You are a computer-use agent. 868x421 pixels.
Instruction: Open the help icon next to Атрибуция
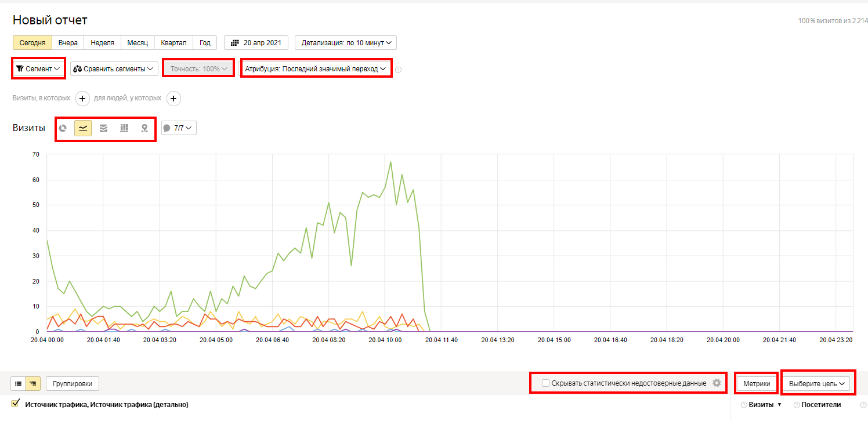[398, 70]
